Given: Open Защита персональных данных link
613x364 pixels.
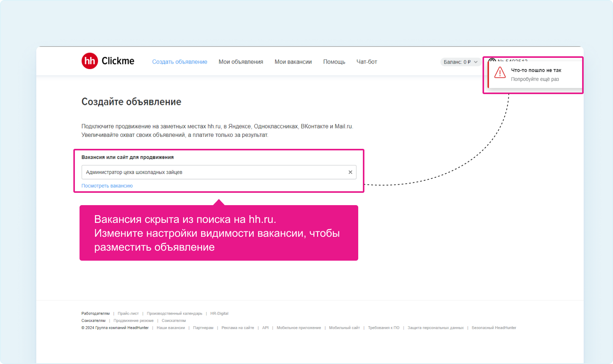Looking at the screenshot, I should (x=435, y=328).
